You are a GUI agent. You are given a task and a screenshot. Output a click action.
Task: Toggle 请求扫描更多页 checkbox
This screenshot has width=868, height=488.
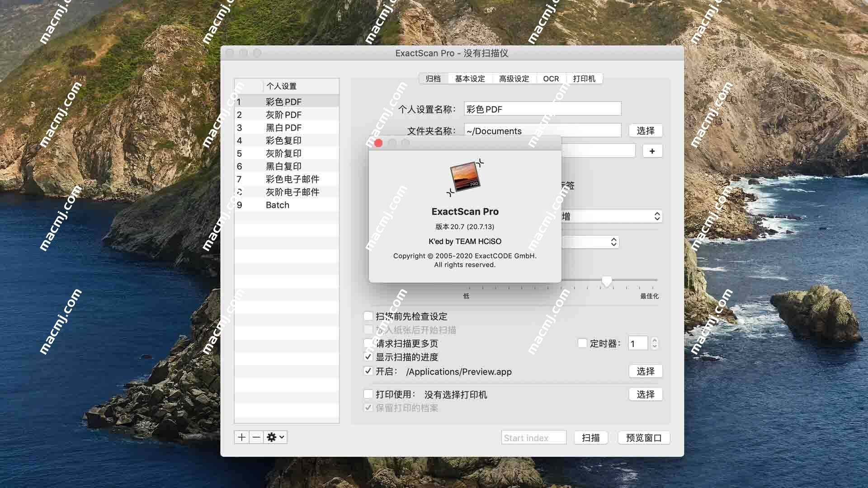point(368,343)
